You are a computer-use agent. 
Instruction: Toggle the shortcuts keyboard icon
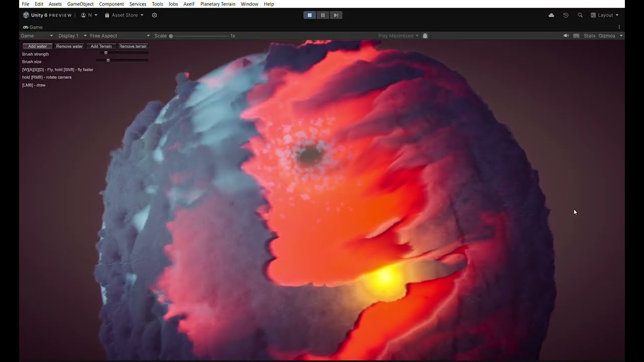[576, 36]
